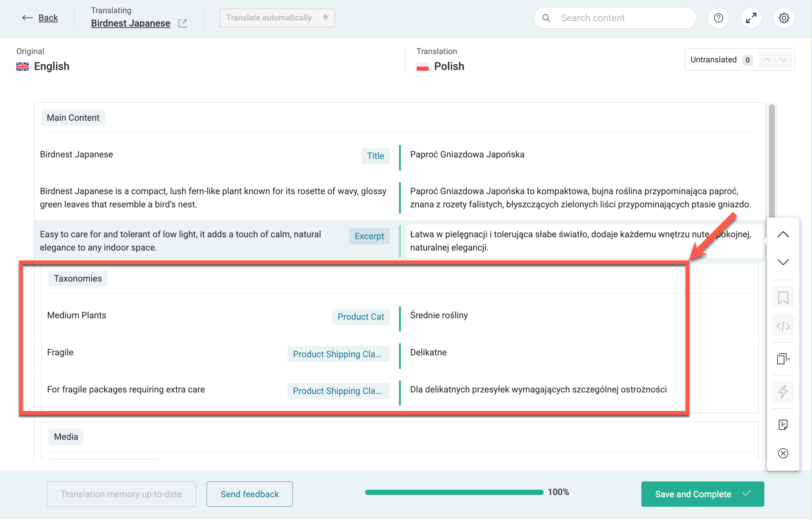
Task: Click the bookmark icon in side toolbar
Action: point(783,297)
